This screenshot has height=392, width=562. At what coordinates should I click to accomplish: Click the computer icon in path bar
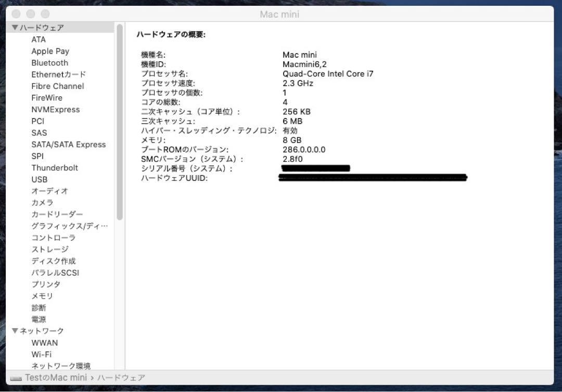(x=16, y=378)
